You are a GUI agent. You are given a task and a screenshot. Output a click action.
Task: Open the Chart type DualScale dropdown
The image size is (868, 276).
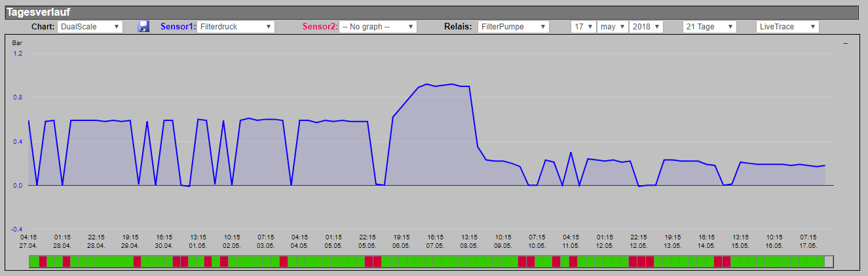(90, 27)
